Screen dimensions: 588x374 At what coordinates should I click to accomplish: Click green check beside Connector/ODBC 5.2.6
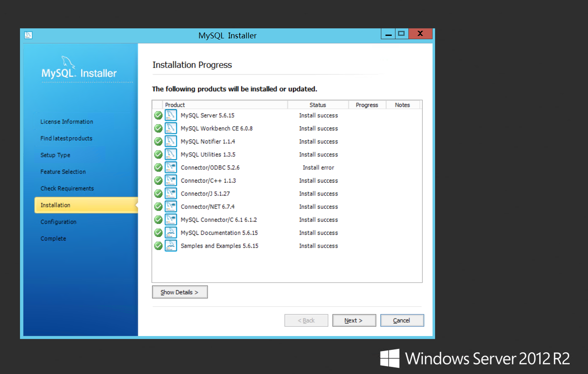click(x=158, y=168)
